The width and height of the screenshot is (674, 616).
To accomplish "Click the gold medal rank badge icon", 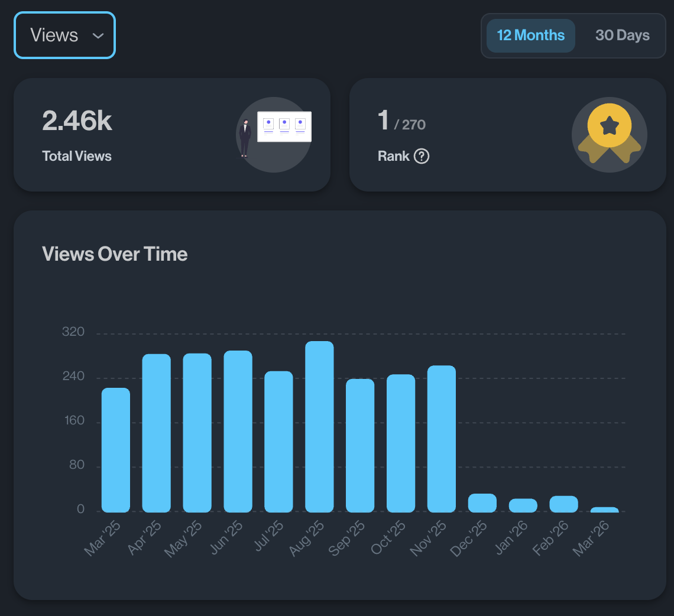I will click(609, 135).
